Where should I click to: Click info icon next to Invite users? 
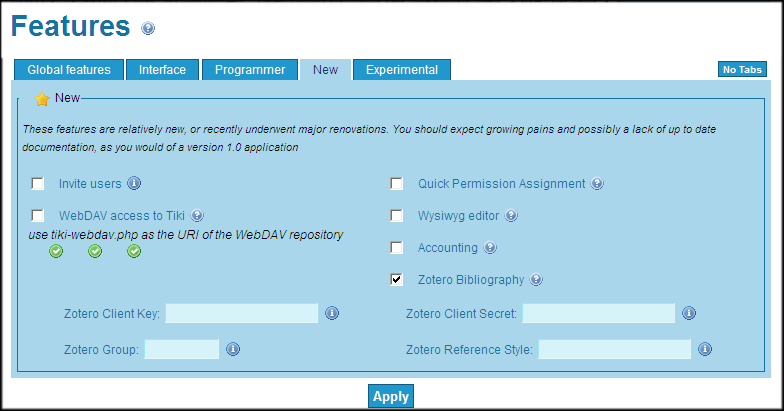coord(134,183)
